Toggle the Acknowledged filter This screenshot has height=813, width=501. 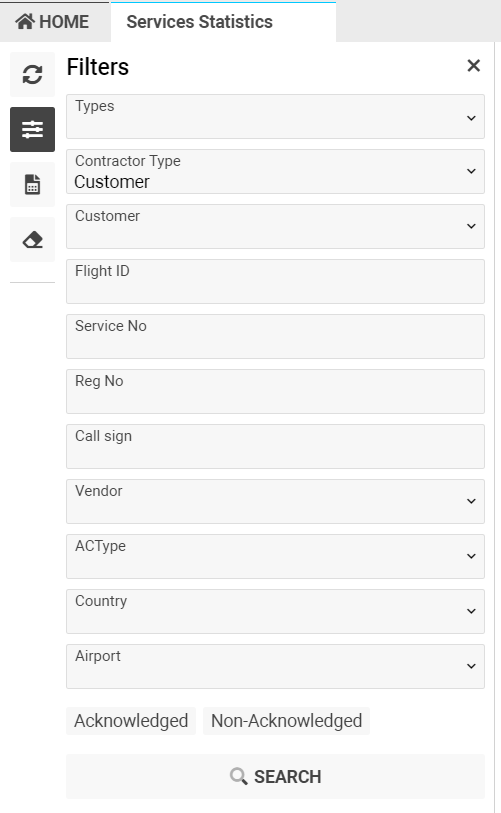coord(131,721)
